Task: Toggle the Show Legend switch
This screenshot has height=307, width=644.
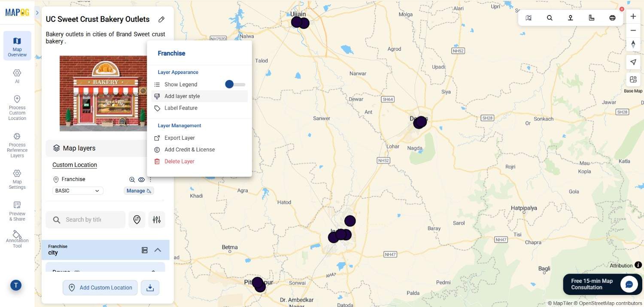Action: click(235, 84)
